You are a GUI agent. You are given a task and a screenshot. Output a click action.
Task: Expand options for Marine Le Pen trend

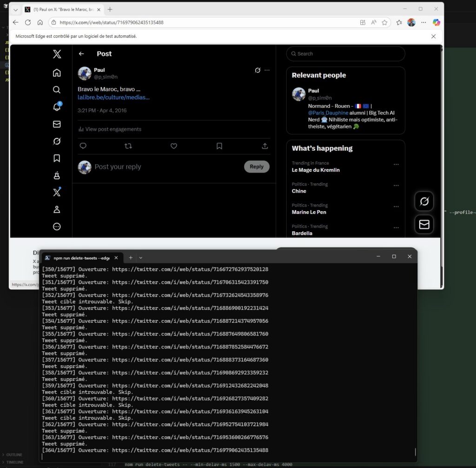[396, 207]
